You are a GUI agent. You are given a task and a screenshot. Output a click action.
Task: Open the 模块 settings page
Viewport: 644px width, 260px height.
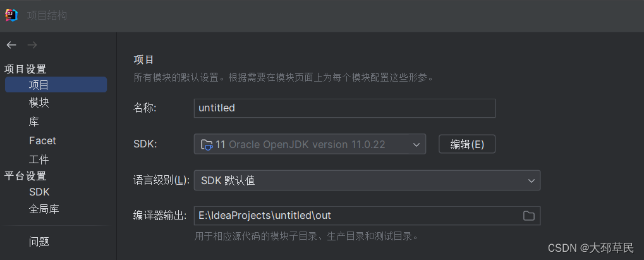tap(39, 103)
